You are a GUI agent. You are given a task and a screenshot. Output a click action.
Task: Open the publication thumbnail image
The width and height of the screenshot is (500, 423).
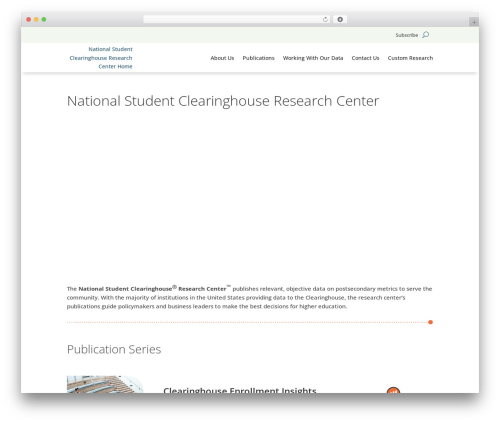(105, 384)
